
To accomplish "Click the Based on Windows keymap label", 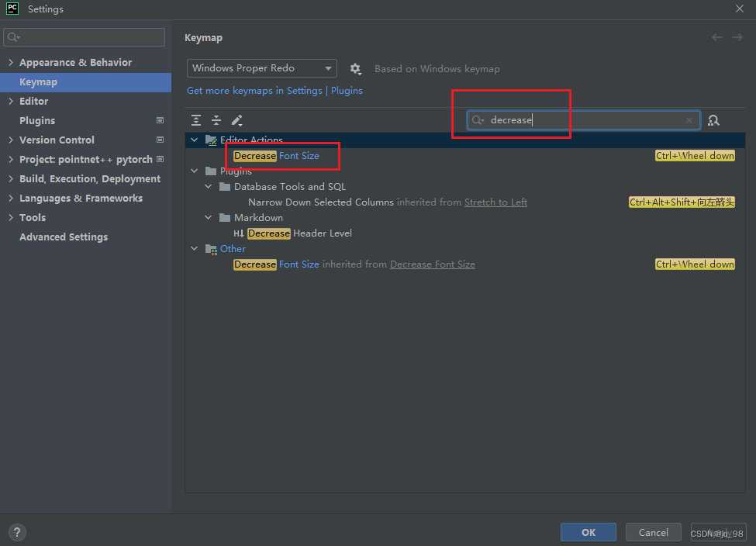I will coord(437,69).
